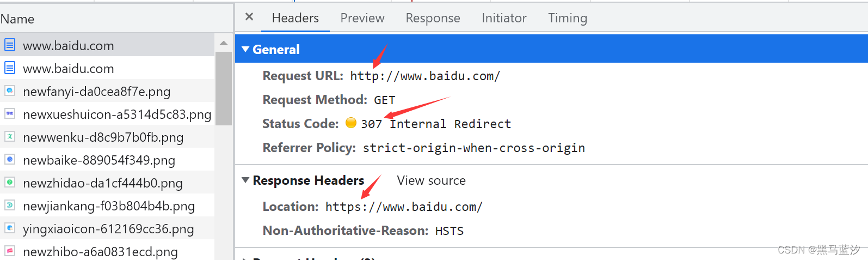This screenshot has width=868, height=260.
Task: Open the Response tab
Action: (433, 18)
